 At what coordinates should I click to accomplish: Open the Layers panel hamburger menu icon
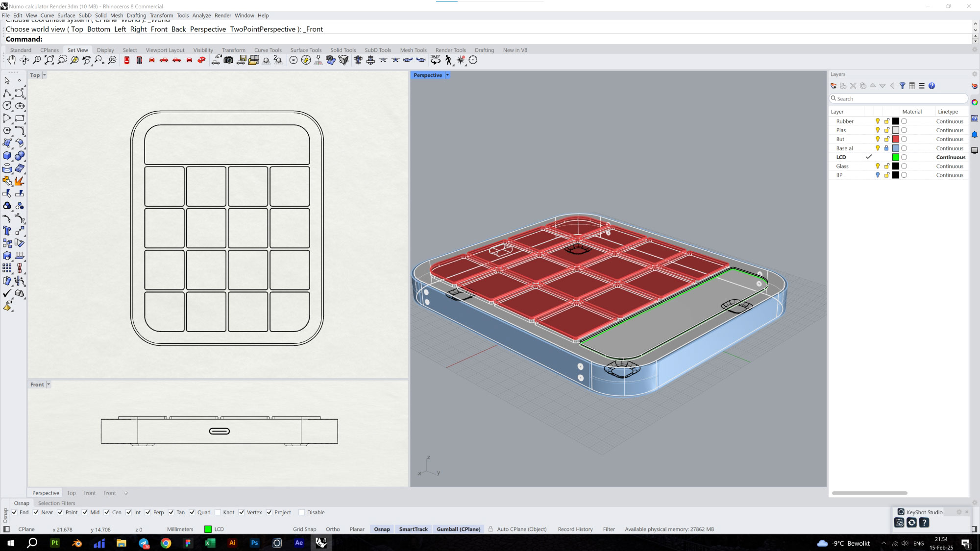[922, 86]
